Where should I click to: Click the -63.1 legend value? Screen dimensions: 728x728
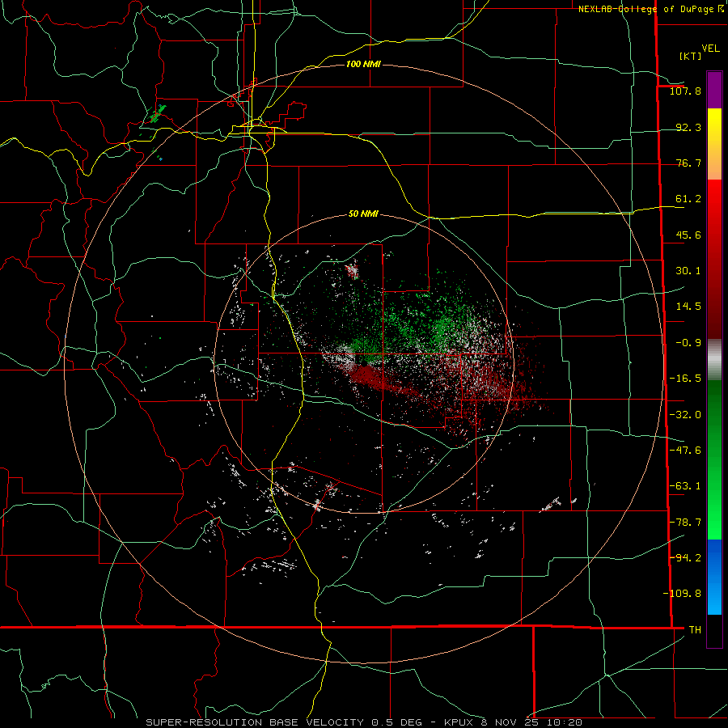[685, 486]
